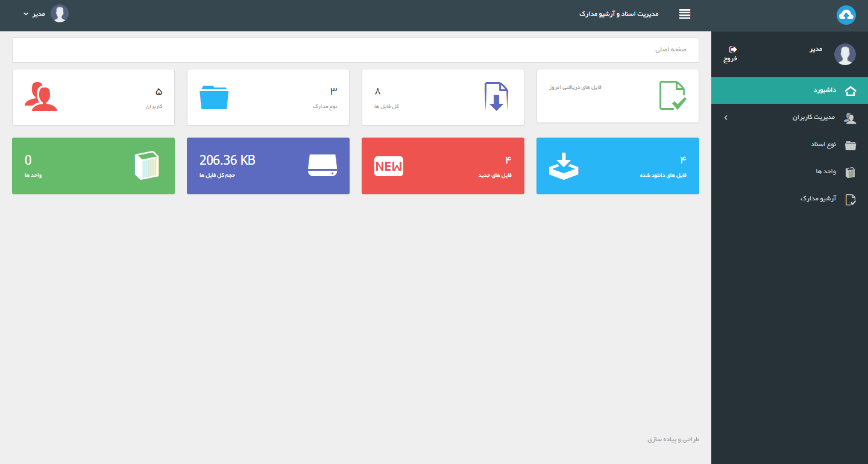Click کل فایل ها label
This screenshot has height=464, width=868.
(387, 107)
